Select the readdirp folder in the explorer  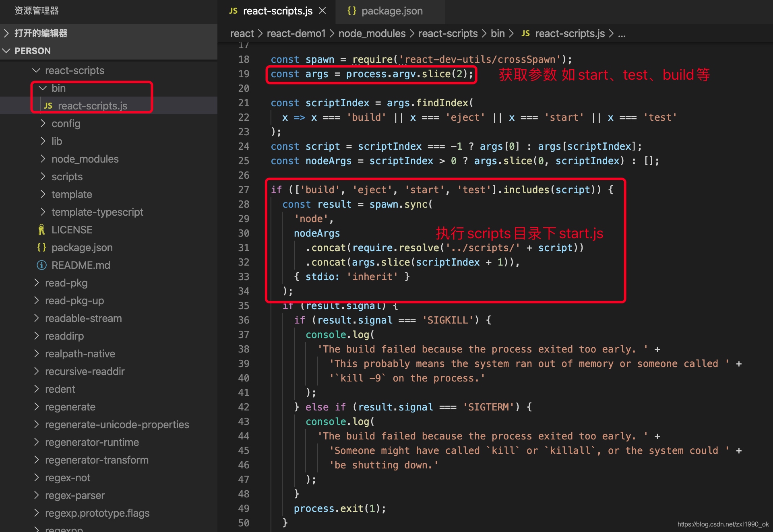tap(64, 336)
